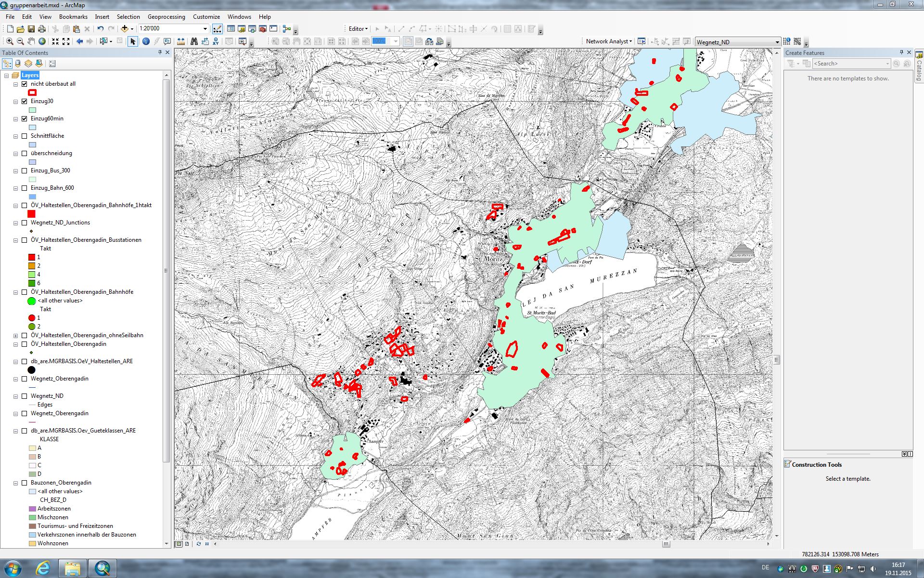Click the Editor dropdown button
Image resolution: width=924 pixels, height=578 pixels.
(358, 29)
